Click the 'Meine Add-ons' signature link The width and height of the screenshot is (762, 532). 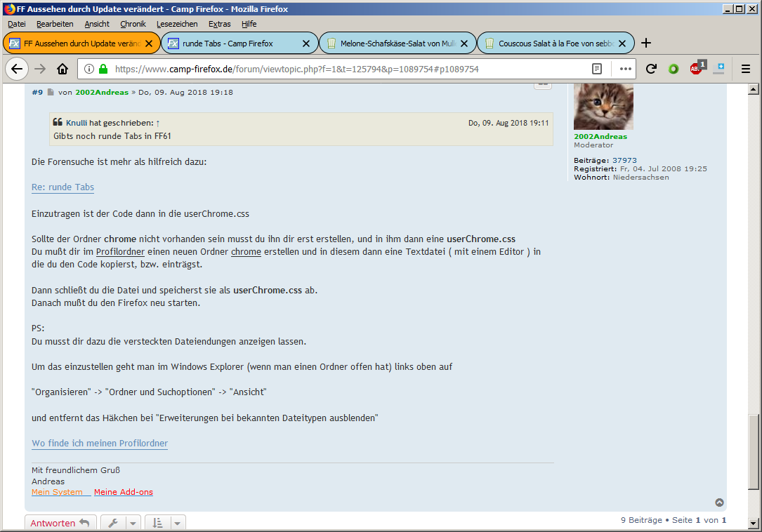(x=124, y=492)
